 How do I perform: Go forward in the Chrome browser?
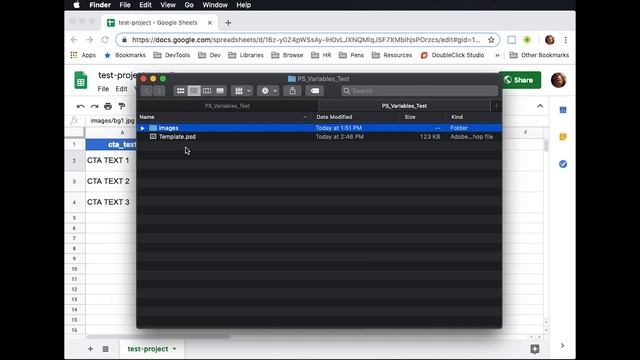(x=89, y=40)
